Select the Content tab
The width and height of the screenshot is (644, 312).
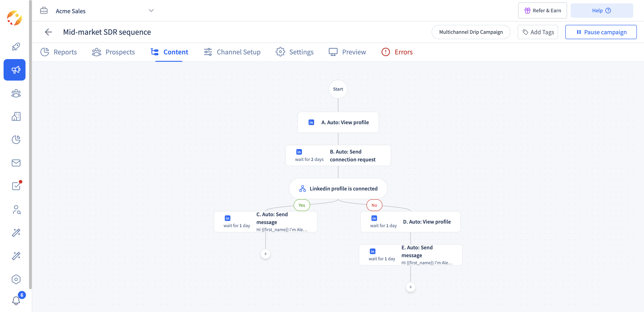point(169,52)
